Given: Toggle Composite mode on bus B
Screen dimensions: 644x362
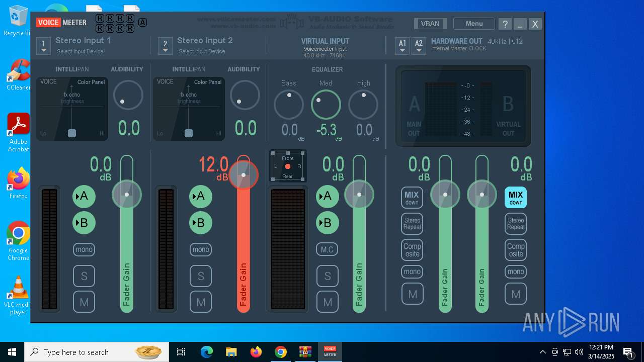Looking at the screenshot, I should click(516, 250).
